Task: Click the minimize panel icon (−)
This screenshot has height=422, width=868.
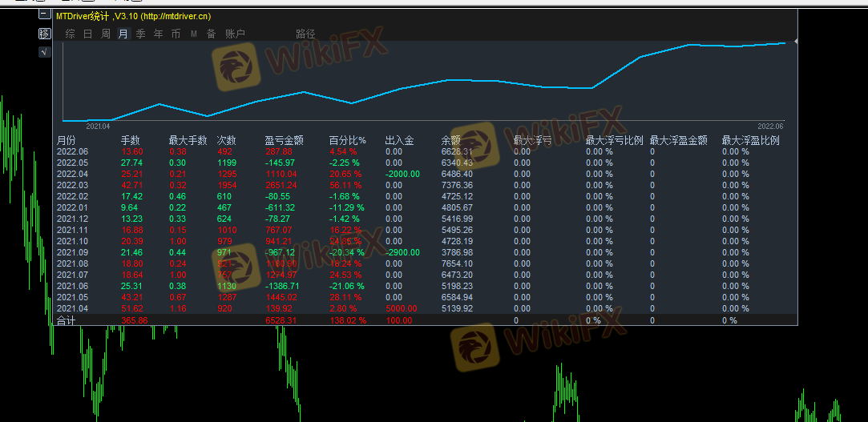Action: [x=44, y=14]
